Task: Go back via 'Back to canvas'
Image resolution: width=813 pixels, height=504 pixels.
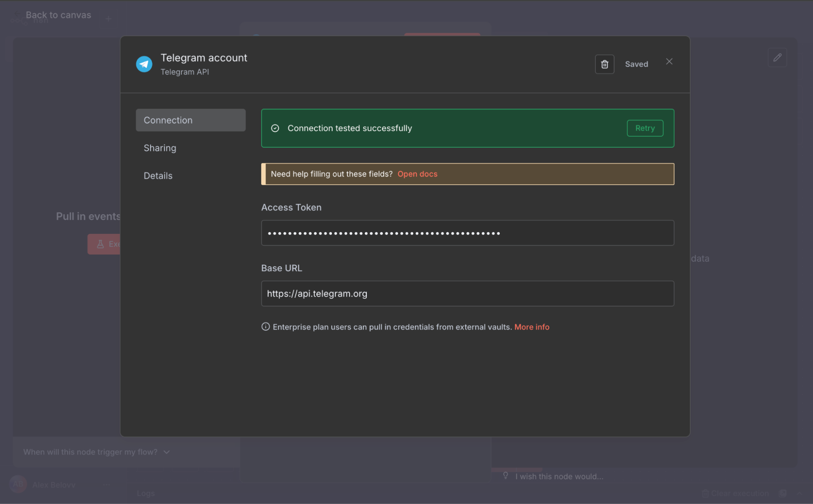Action: click(x=58, y=15)
